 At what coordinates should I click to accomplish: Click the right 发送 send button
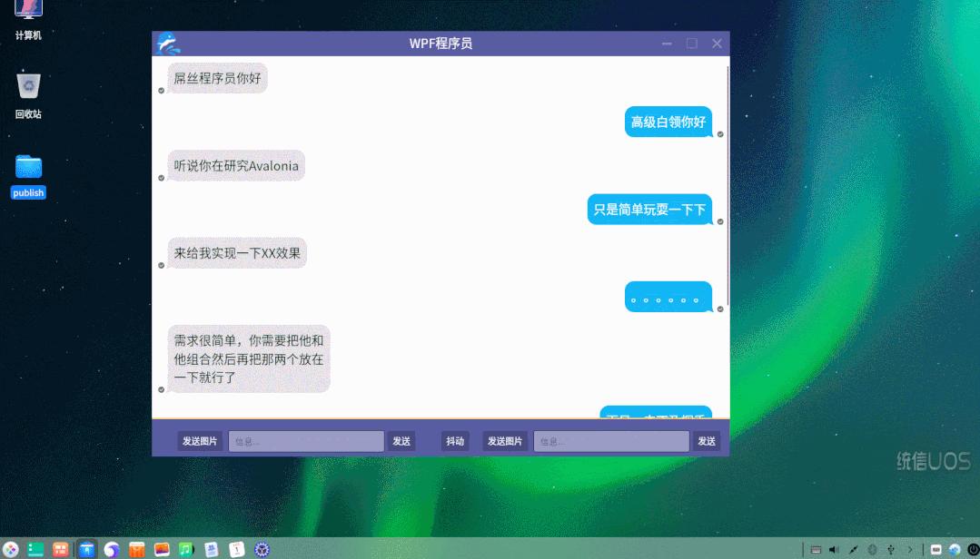tap(706, 440)
